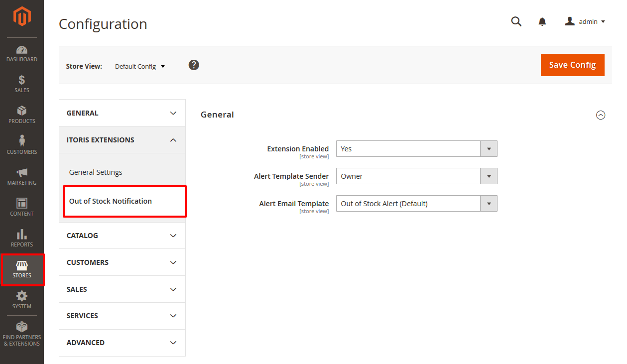This screenshot has width=627, height=364.
Task: Save the configuration with Save Config
Action: coord(572,65)
